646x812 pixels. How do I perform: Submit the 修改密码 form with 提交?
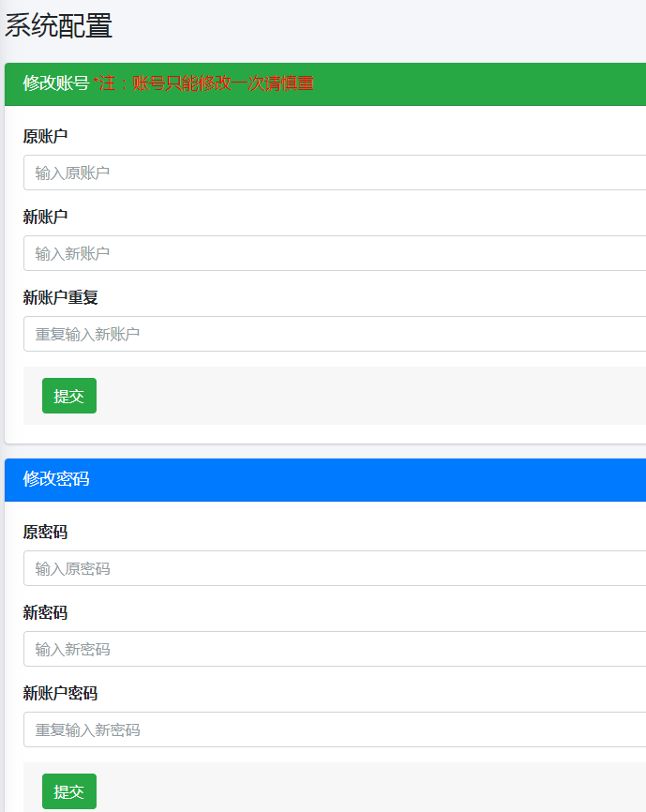pyautogui.click(x=69, y=791)
